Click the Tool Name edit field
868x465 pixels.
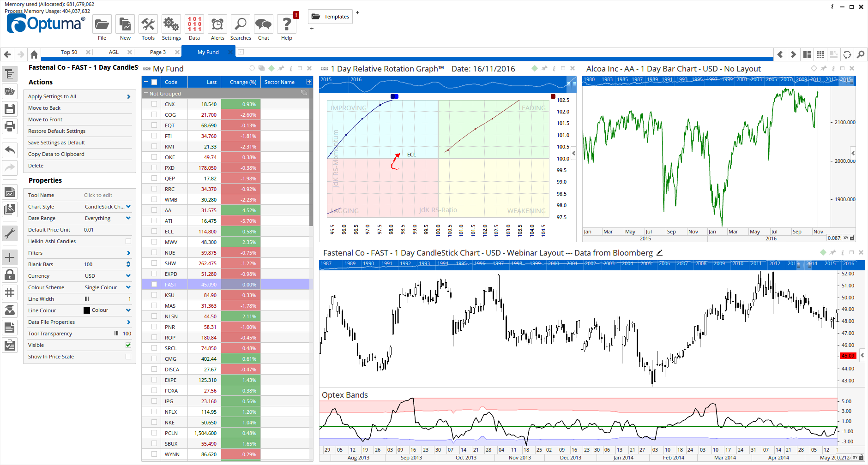click(98, 195)
